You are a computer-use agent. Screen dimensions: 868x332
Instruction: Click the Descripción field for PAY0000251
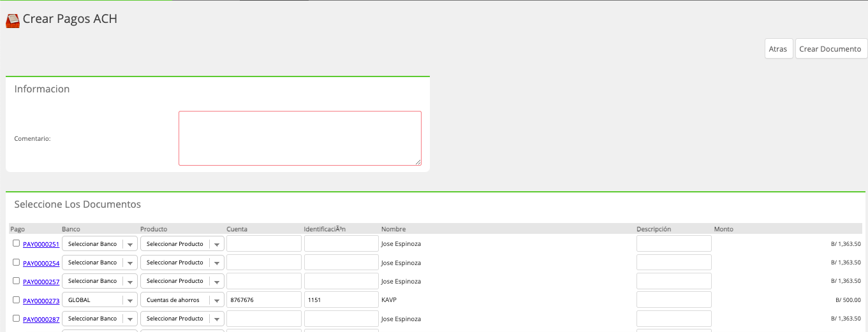click(x=674, y=243)
